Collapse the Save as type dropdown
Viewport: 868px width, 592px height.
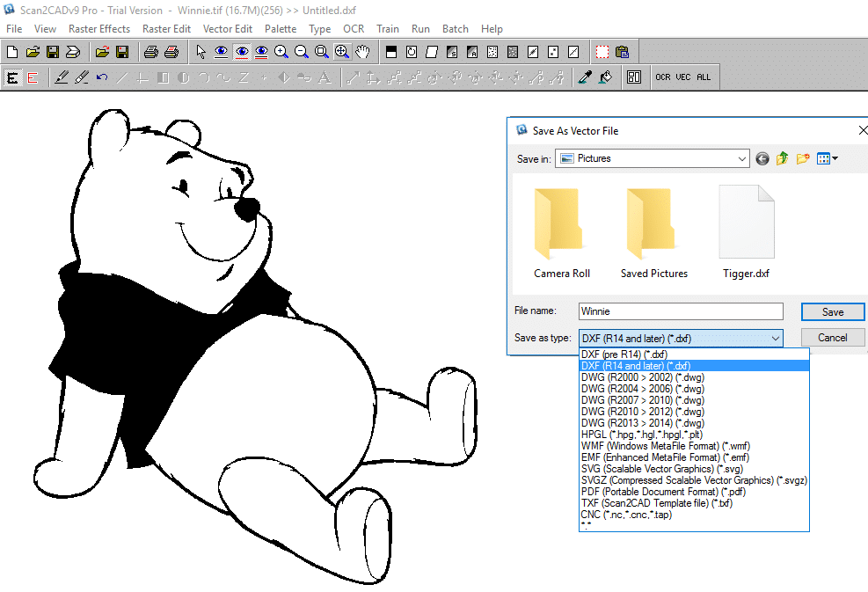coord(775,338)
